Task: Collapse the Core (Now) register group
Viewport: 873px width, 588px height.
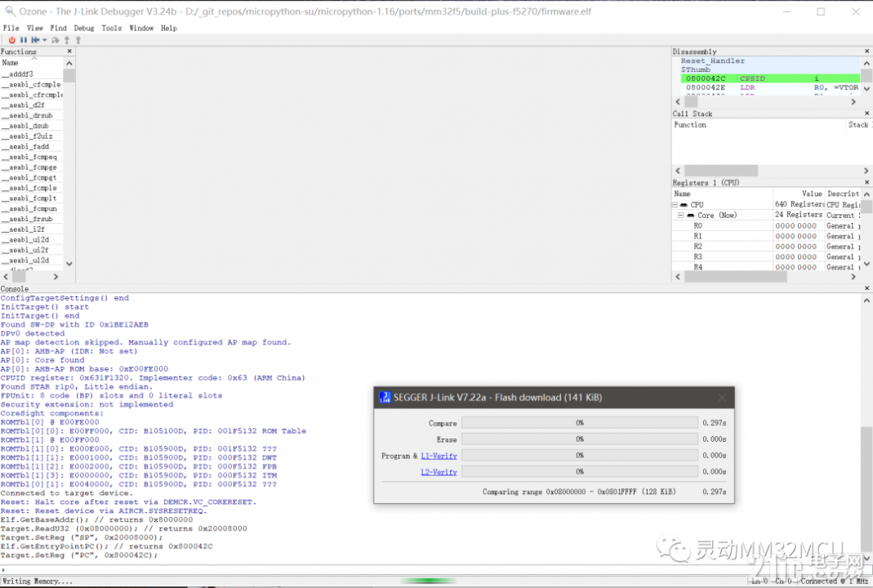Action: (681, 215)
